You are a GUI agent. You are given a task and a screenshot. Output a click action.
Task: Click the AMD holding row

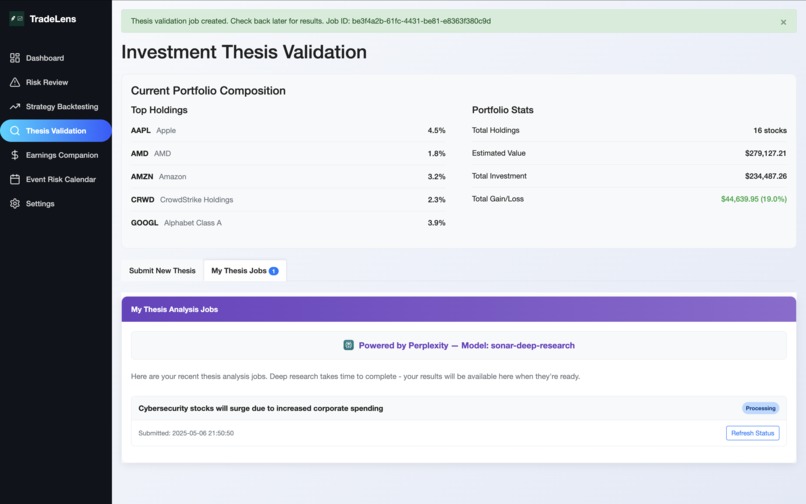(x=288, y=153)
